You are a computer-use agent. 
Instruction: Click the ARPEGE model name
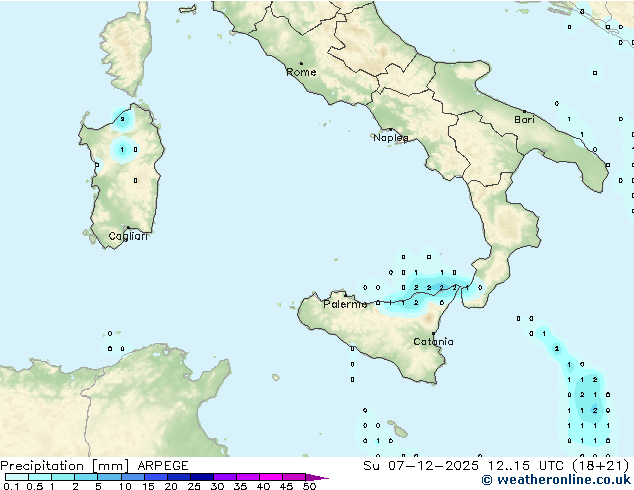[x=163, y=466]
